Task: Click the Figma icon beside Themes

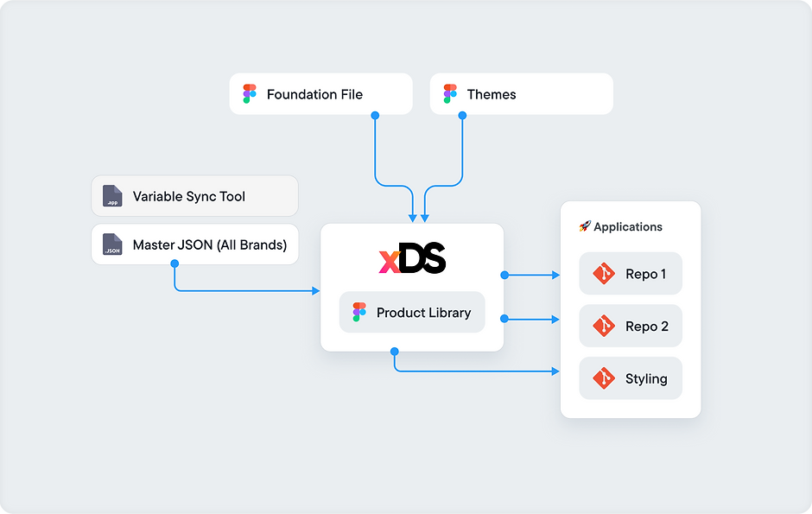Action: (x=450, y=94)
